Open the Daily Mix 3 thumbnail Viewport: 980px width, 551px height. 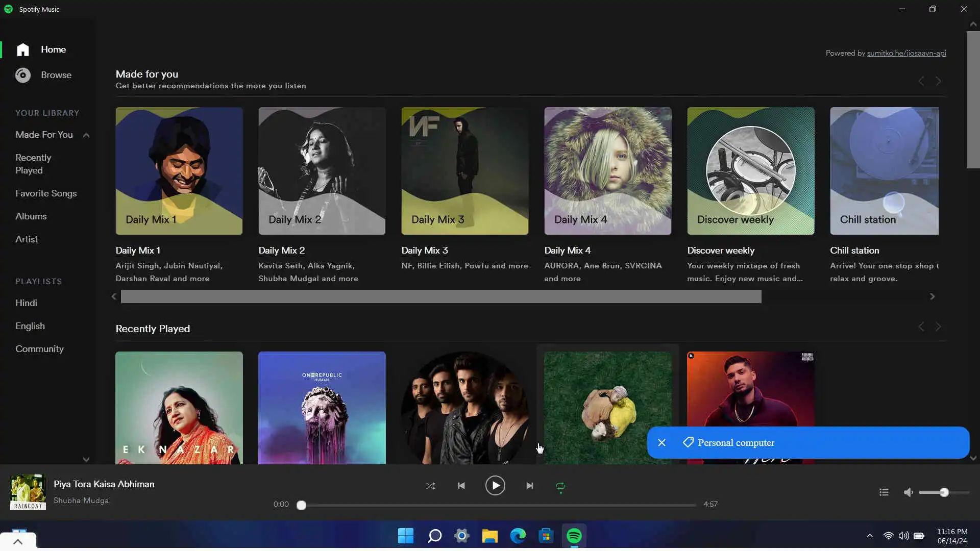click(x=464, y=171)
